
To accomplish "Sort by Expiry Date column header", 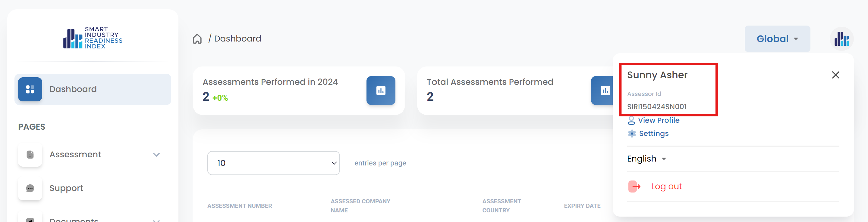I will [x=582, y=205].
